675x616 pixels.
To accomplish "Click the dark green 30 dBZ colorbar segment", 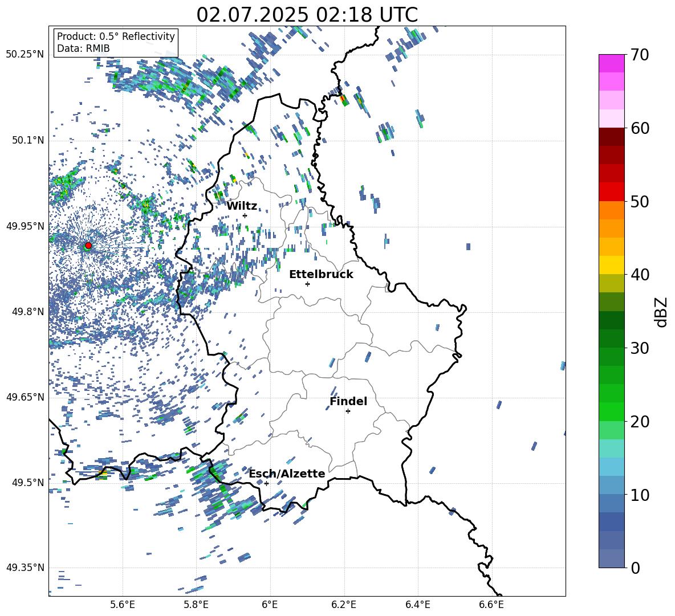I will 611,338.
